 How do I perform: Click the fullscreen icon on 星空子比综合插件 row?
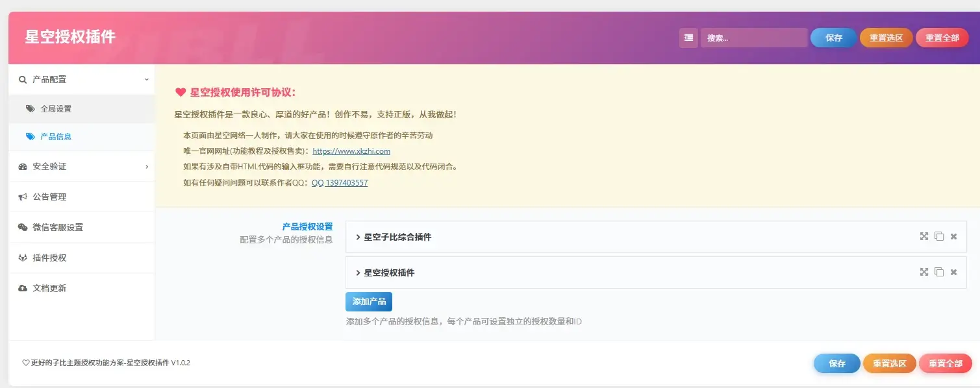[923, 236]
